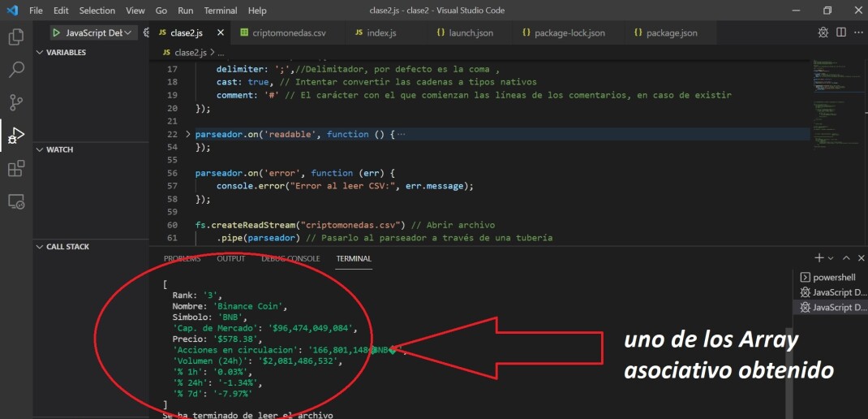Image resolution: width=868 pixels, height=419 pixels.
Task: Open the editor's three-dot More Actions menu
Action: [x=860, y=32]
